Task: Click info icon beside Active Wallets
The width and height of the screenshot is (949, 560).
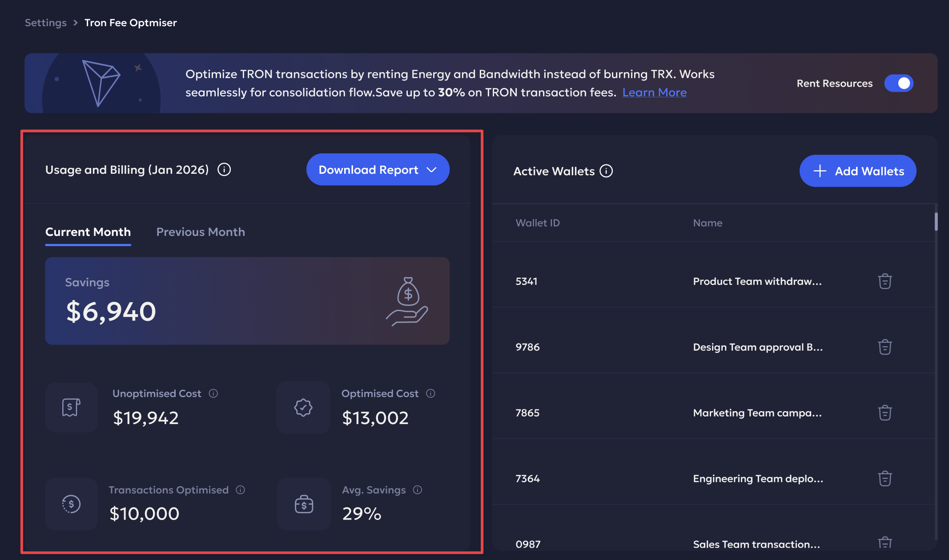Action: point(606,171)
